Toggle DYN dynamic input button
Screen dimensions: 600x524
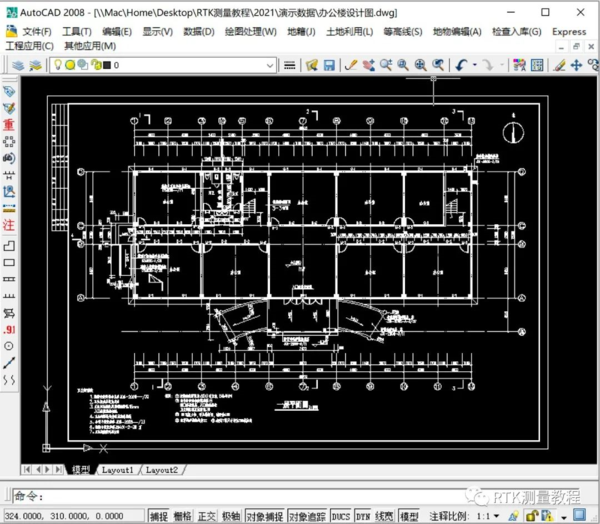click(x=363, y=516)
